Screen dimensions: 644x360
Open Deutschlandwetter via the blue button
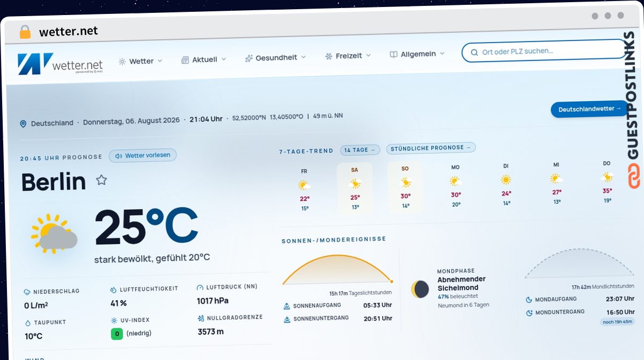coord(589,109)
